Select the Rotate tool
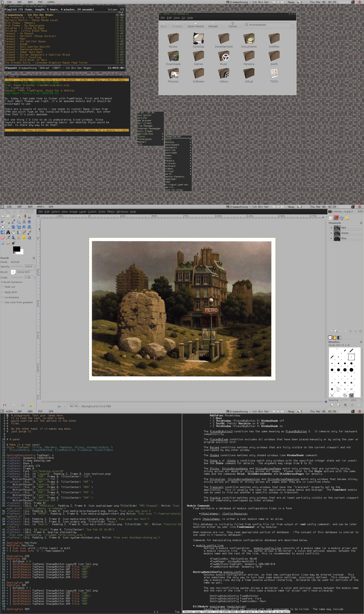Viewport: 364px width, 614px height. point(13,227)
